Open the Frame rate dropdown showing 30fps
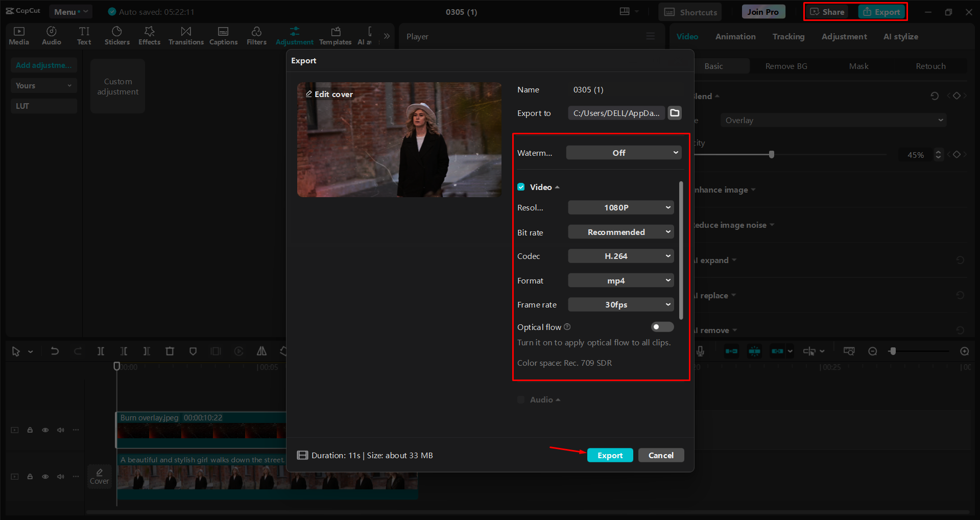 [x=620, y=304]
